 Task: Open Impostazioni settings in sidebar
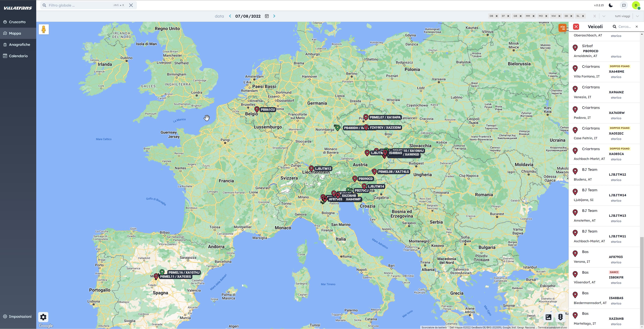tap(18, 316)
